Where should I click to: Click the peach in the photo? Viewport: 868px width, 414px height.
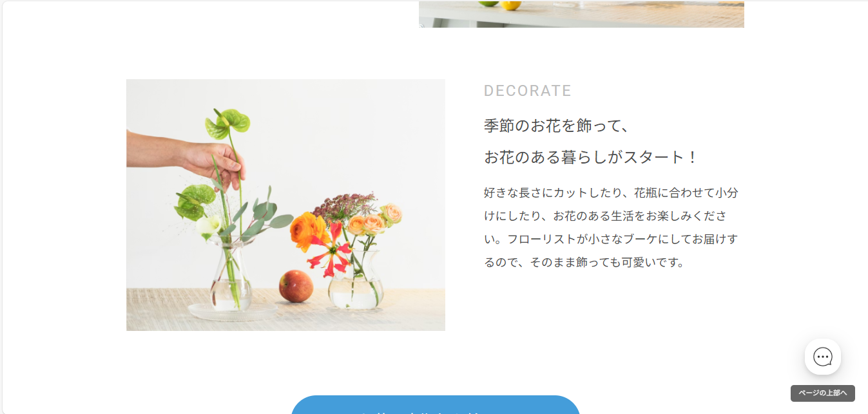coord(296,287)
